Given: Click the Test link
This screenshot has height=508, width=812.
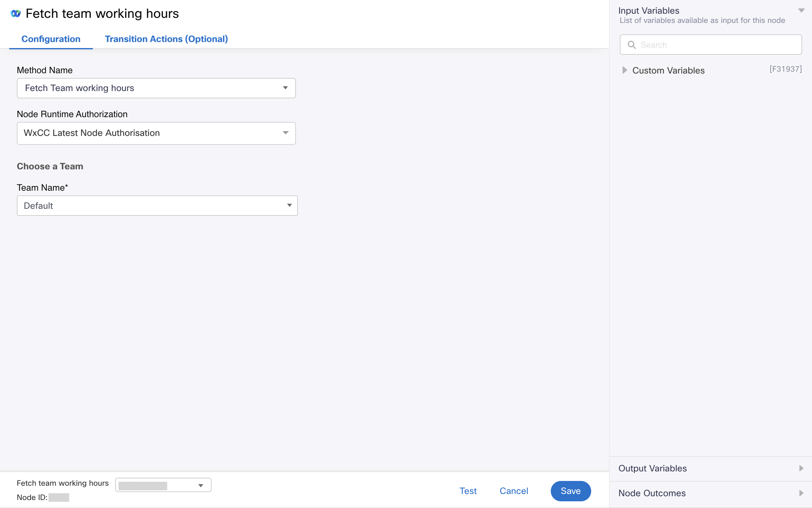Looking at the screenshot, I should pyautogui.click(x=468, y=491).
